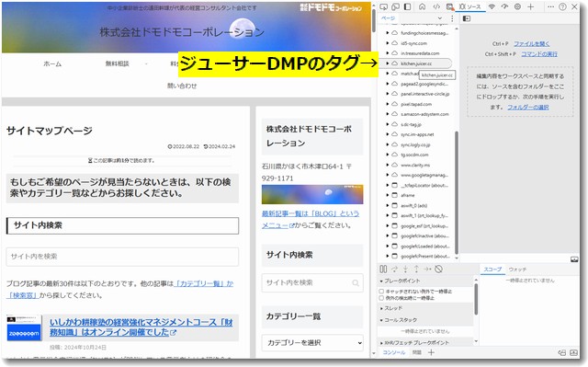588x367 pixels.
Task: Click ホーム in site navigation
Action: (x=52, y=63)
